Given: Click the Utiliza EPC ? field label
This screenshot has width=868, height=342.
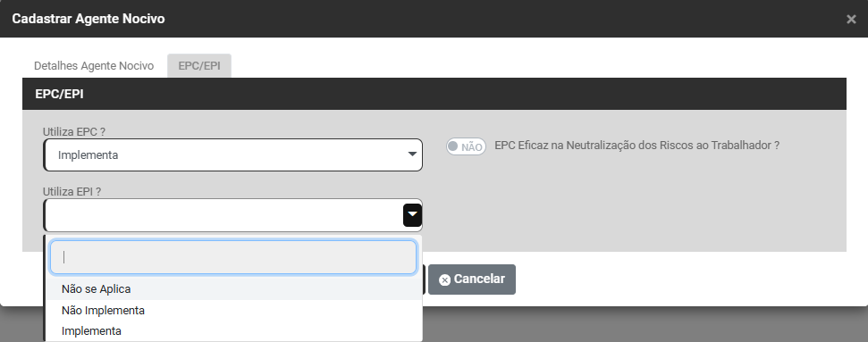Looking at the screenshot, I should coord(74,131).
